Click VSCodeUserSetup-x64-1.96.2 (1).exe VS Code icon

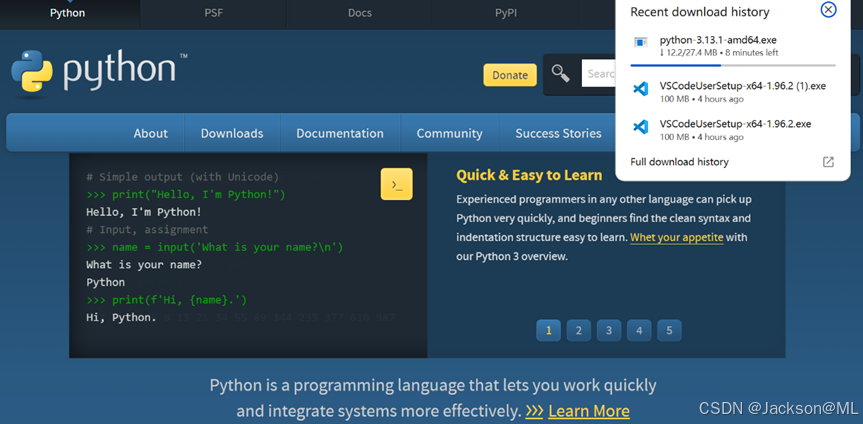tap(641, 90)
